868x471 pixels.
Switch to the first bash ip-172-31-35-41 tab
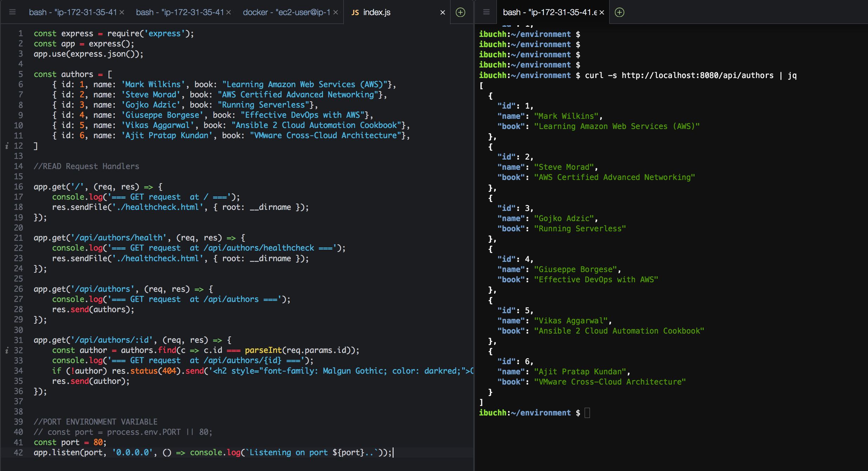[73, 12]
